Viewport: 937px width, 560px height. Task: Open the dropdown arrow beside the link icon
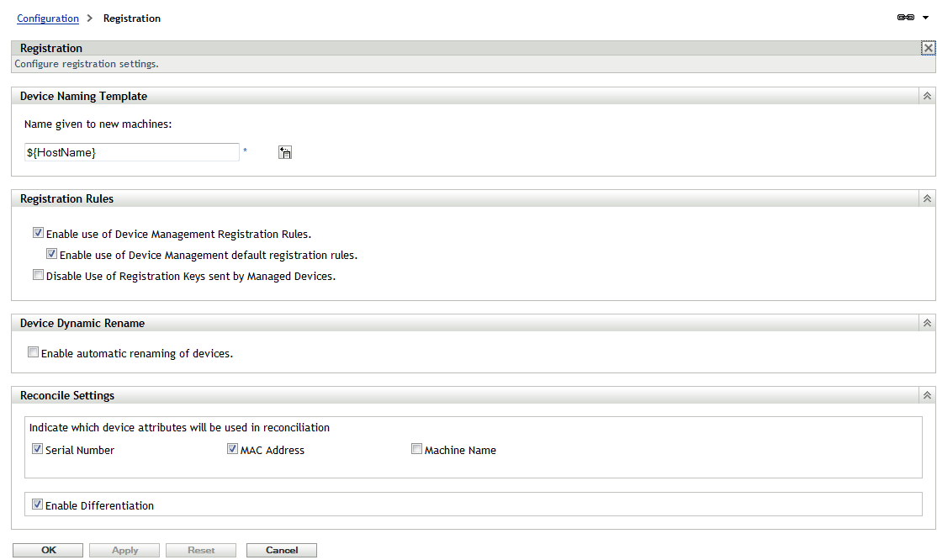[x=926, y=18]
